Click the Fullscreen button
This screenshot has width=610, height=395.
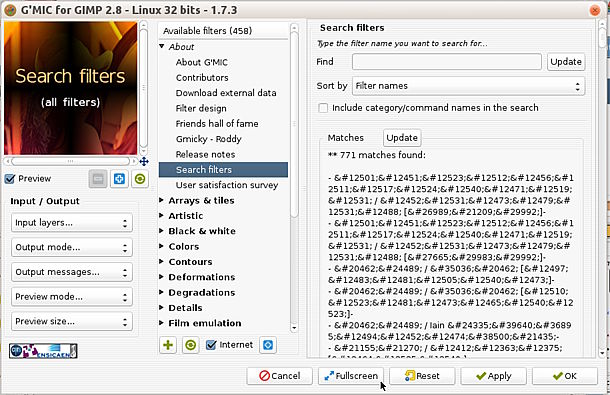[x=351, y=376]
